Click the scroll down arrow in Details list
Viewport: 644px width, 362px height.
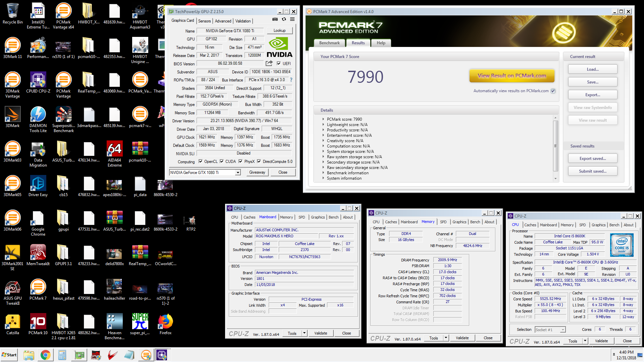555,178
